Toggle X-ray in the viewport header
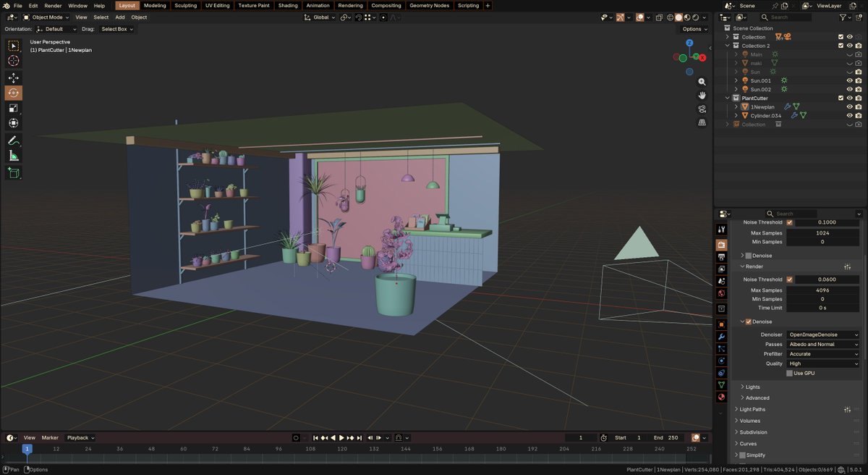 point(659,17)
